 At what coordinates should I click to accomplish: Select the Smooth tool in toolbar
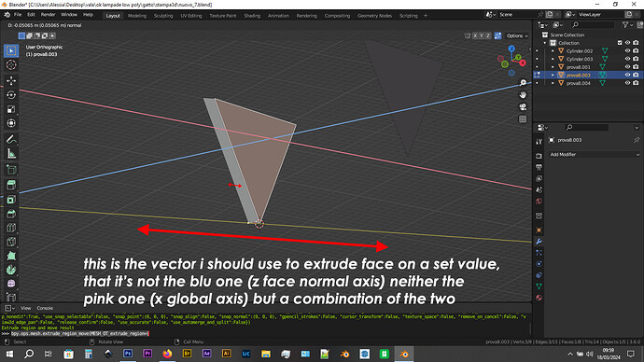pos(11,284)
